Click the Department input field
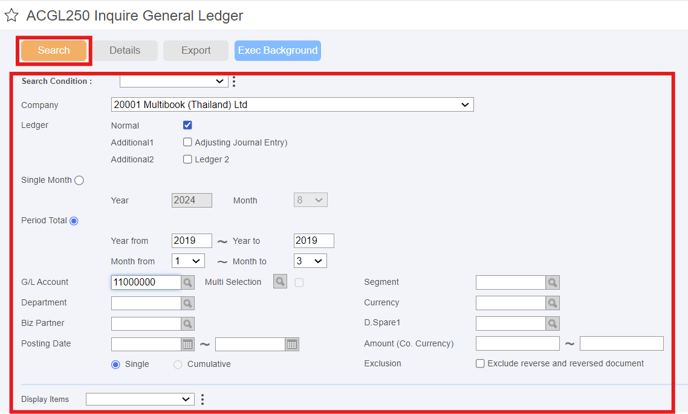Viewport: 688px width, 414px height. [146, 303]
